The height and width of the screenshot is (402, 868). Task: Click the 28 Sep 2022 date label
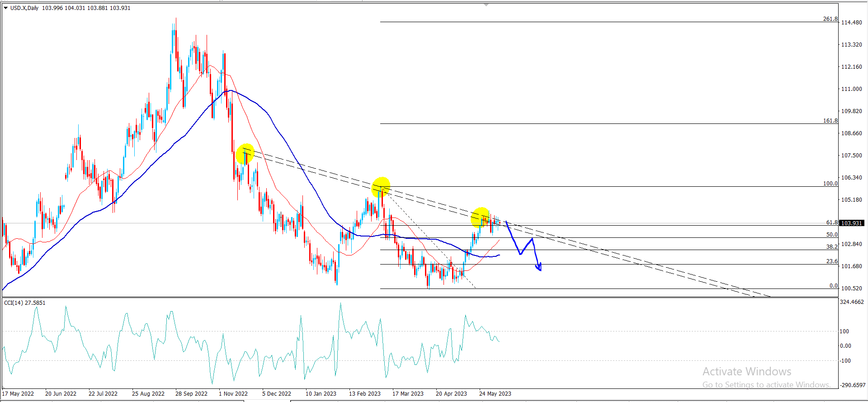(x=192, y=394)
